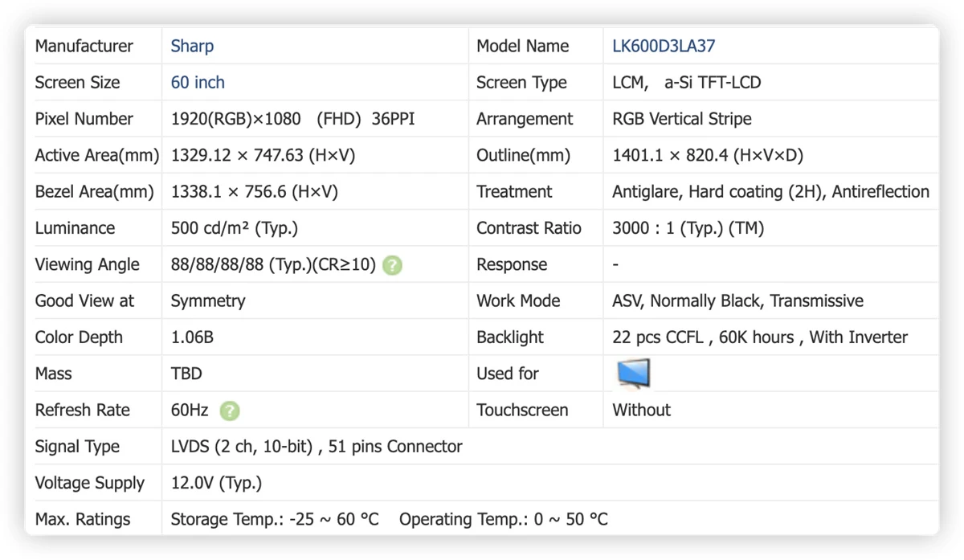Click the Viewing Angle help question icon
This screenshot has width=964, height=560.
coord(392,265)
